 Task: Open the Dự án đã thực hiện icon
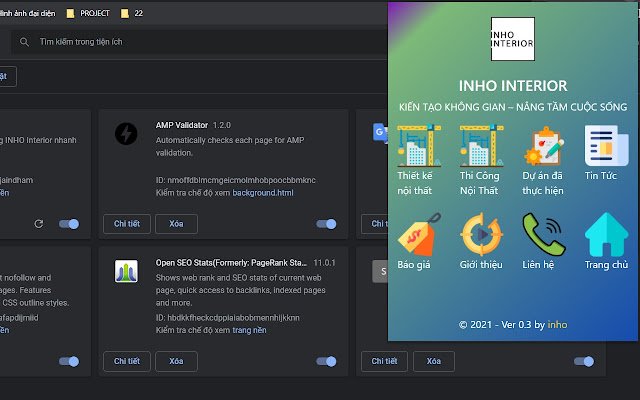pyautogui.click(x=544, y=146)
